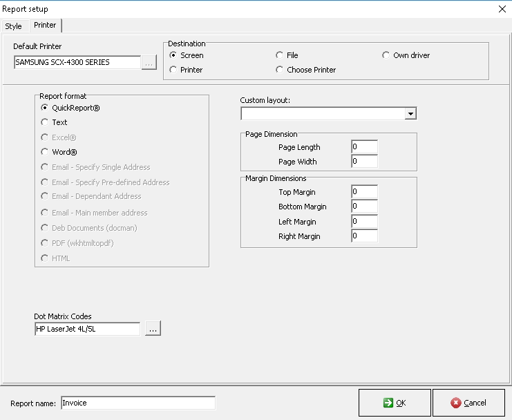
Task: Click the Dot Matrix Codes text field
Action: point(87,330)
